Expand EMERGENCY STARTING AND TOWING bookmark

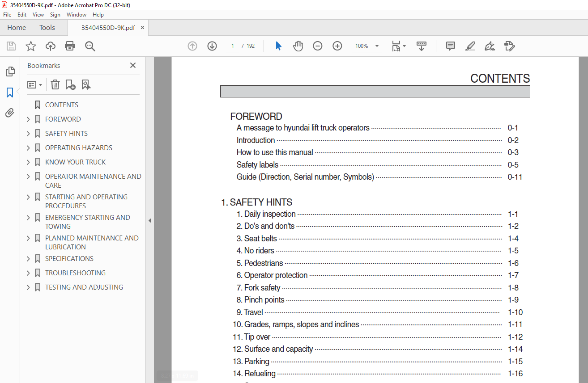(29, 218)
